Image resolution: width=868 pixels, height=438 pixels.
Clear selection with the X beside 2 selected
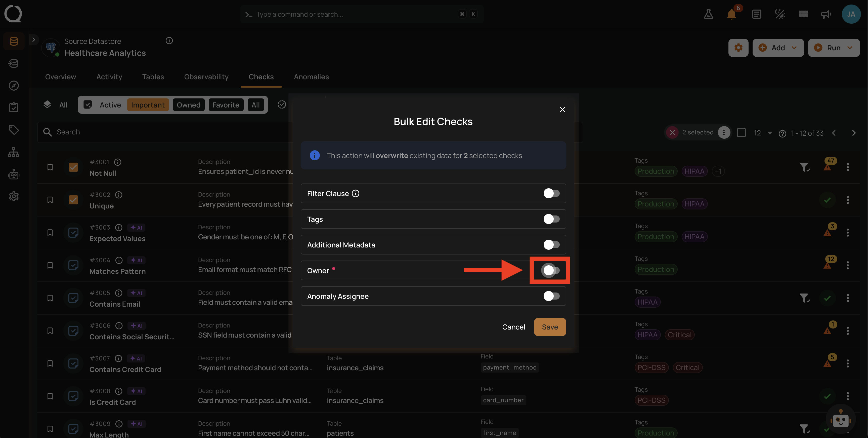coord(672,133)
